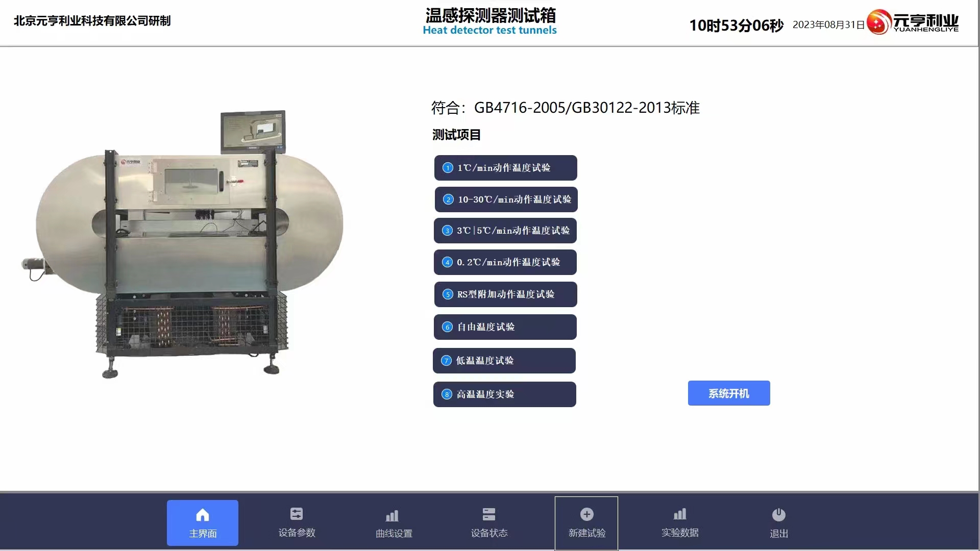Click the 系统开机 button

729,393
